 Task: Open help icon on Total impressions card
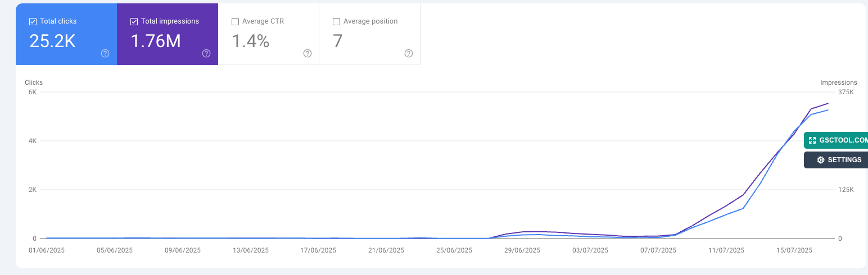tap(206, 53)
